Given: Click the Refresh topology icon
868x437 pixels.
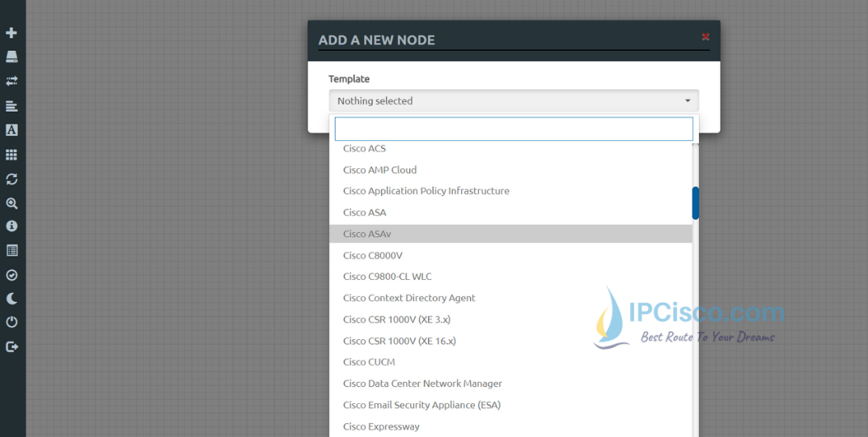Looking at the screenshot, I should pos(11,179).
